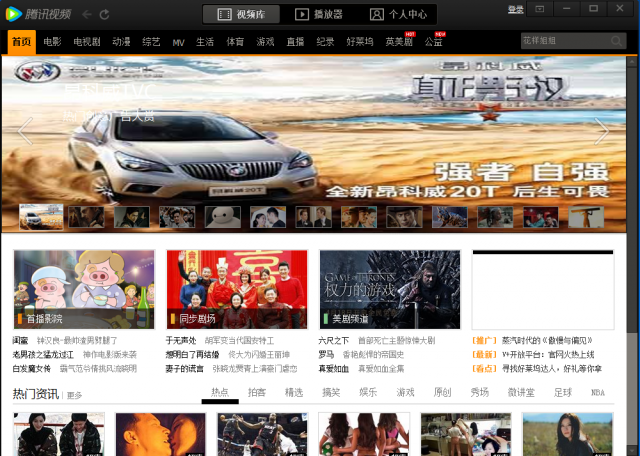Open the 英美剧 channel marked HOT
This screenshot has height=456, width=640.
399,42
